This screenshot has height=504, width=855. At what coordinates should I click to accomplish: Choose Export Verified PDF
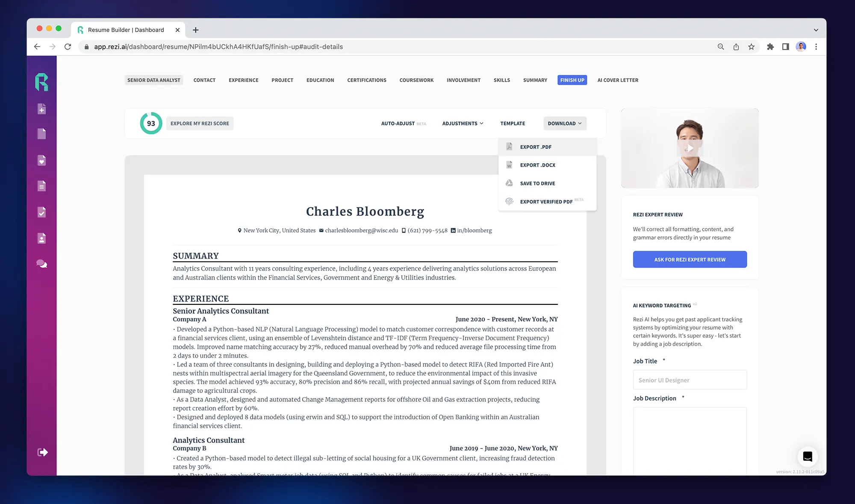(x=547, y=201)
